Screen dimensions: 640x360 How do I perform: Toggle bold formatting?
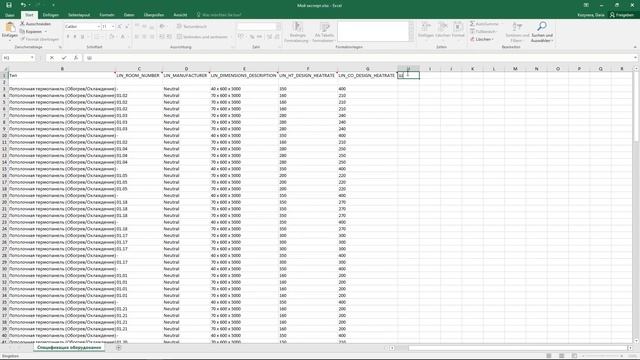click(68, 37)
